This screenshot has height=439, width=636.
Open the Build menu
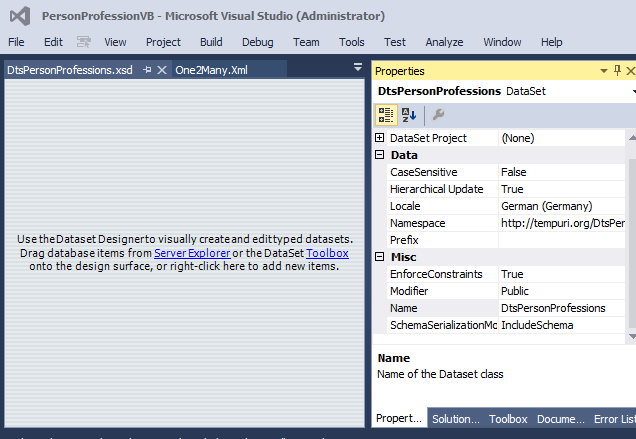click(x=211, y=42)
